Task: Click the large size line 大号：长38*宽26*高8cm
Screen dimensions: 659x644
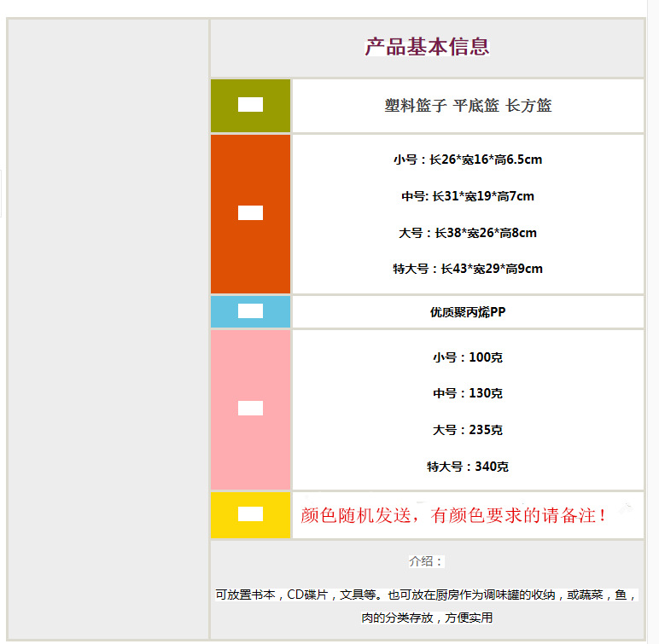Action: (x=468, y=233)
